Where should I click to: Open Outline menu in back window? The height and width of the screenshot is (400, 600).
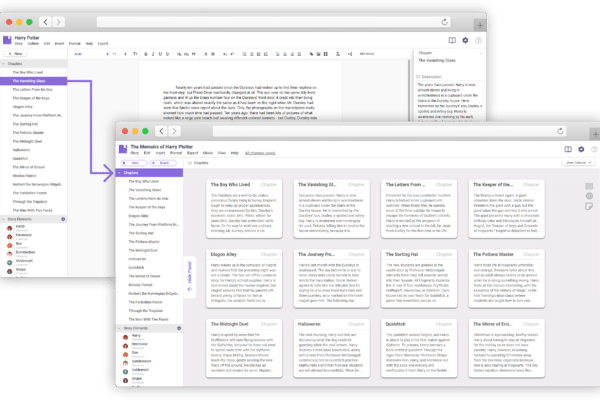point(33,44)
